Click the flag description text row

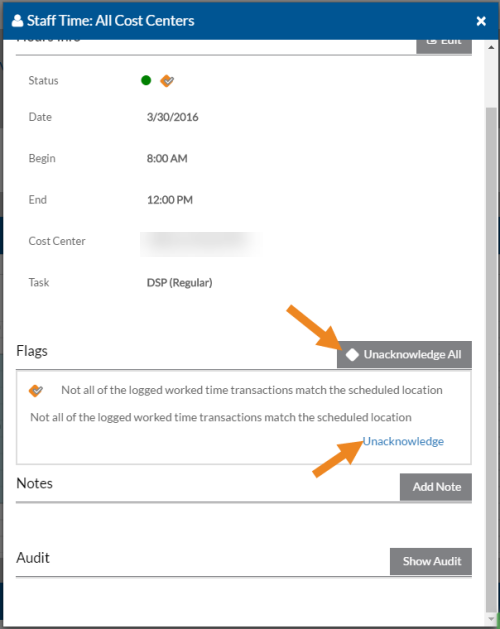(x=221, y=417)
